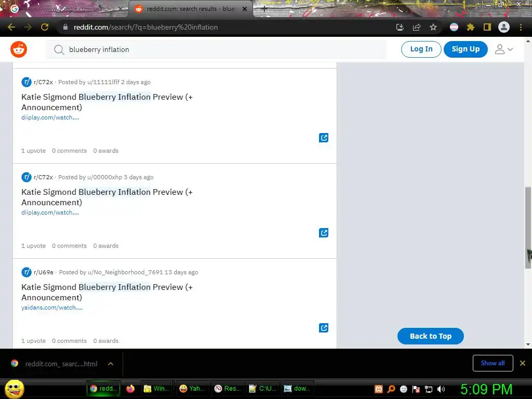This screenshot has height=399, width=532.
Task: Open the smiley Start button
Action: pyautogui.click(x=15, y=389)
